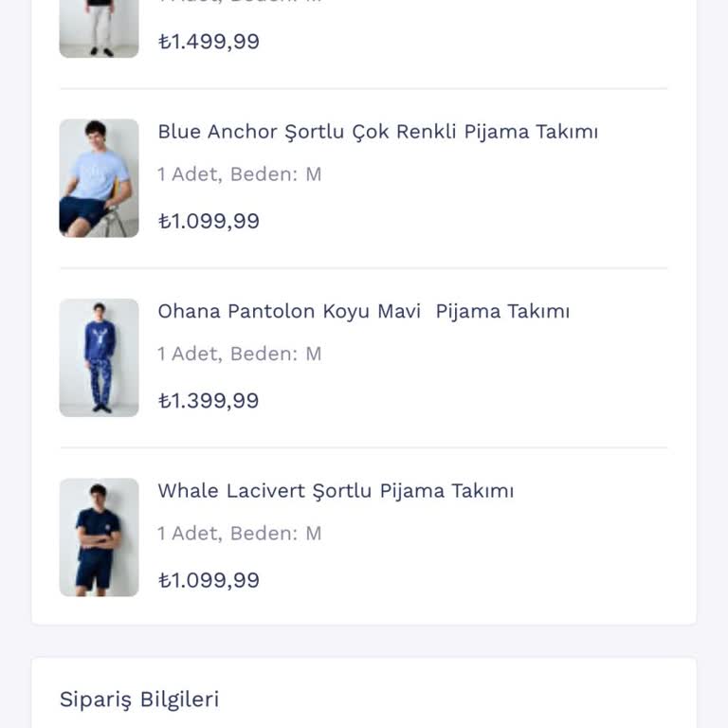Click divider line below Ohana Pantolon item
This screenshot has width=728, height=728.
(x=364, y=447)
